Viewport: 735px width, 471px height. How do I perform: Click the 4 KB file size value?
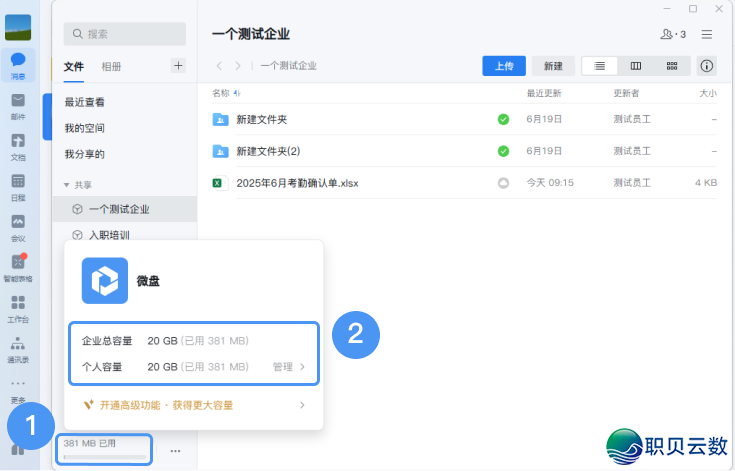click(x=706, y=183)
